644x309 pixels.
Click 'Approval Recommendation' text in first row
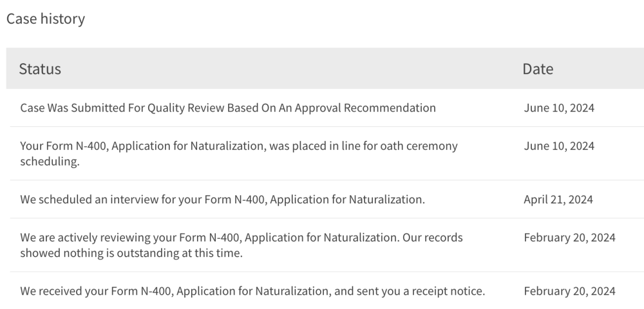pyautogui.click(x=365, y=108)
